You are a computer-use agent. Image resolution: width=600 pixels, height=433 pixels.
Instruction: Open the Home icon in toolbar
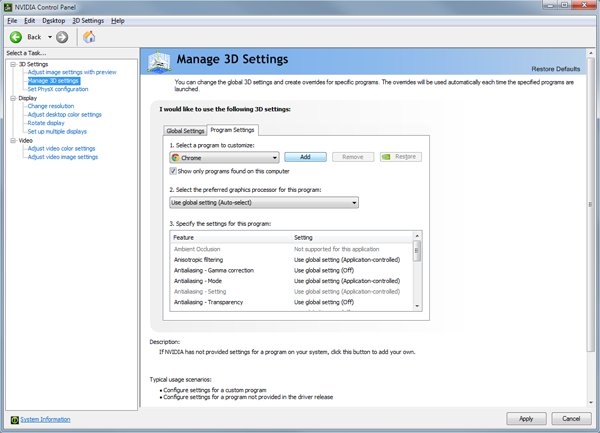[x=89, y=37]
